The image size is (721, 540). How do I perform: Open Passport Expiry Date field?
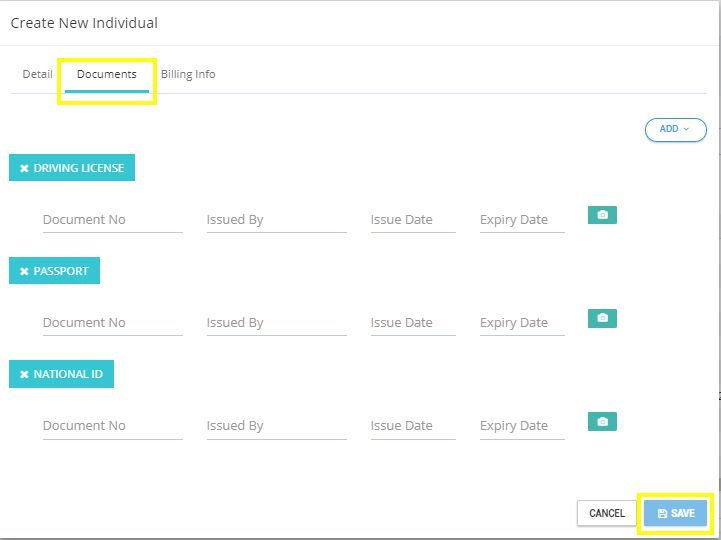coord(522,323)
